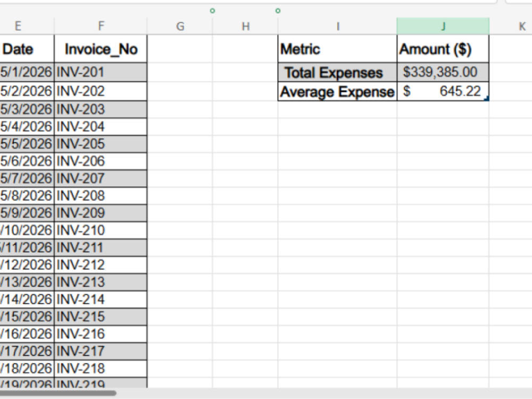Click cell INV-209
Image resolution: width=532 pixels, height=399 pixels.
101,213
